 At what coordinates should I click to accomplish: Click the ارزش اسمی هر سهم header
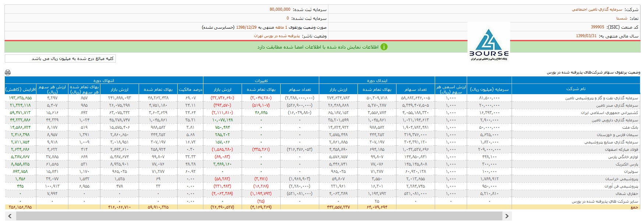click(x=451, y=89)
